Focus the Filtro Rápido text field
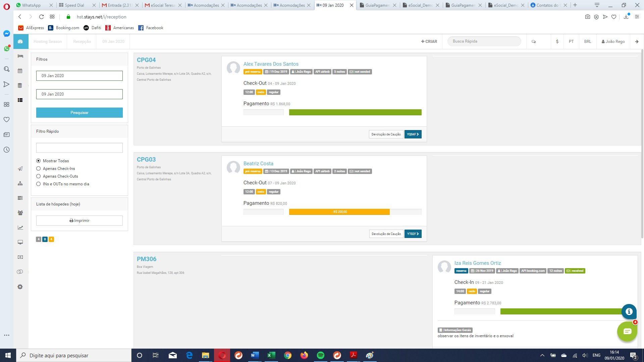 tap(79, 148)
